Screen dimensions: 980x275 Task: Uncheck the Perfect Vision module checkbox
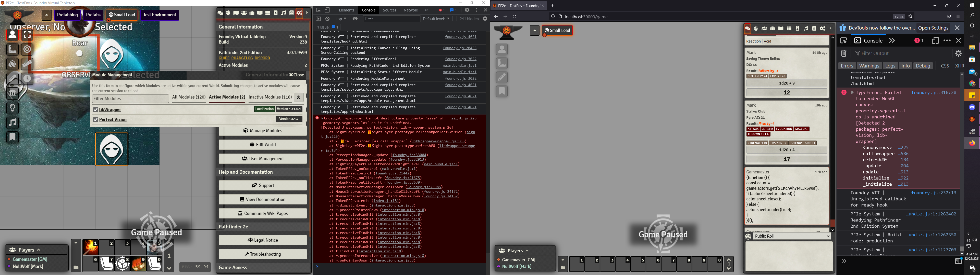pyautogui.click(x=95, y=119)
